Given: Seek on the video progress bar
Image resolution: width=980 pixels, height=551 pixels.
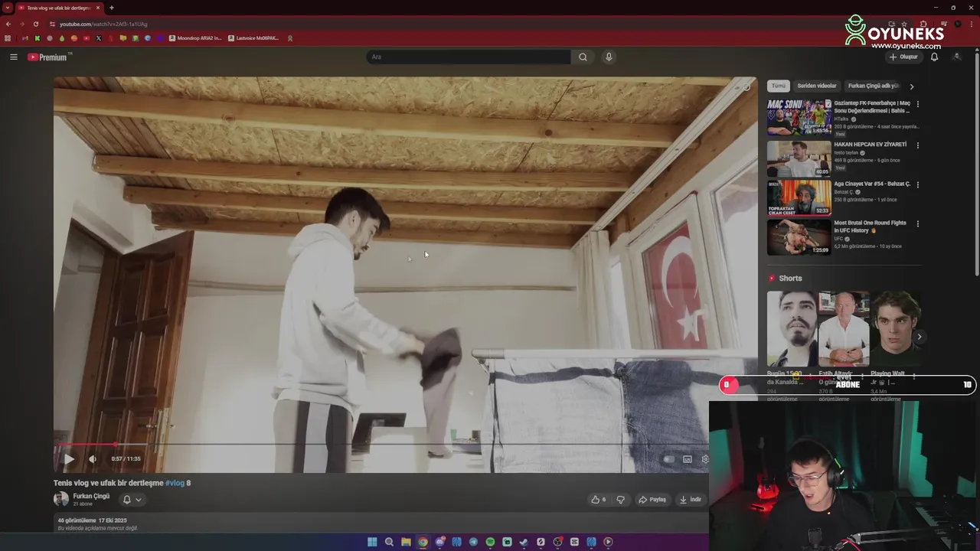Looking at the screenshot, I should 381,444.
